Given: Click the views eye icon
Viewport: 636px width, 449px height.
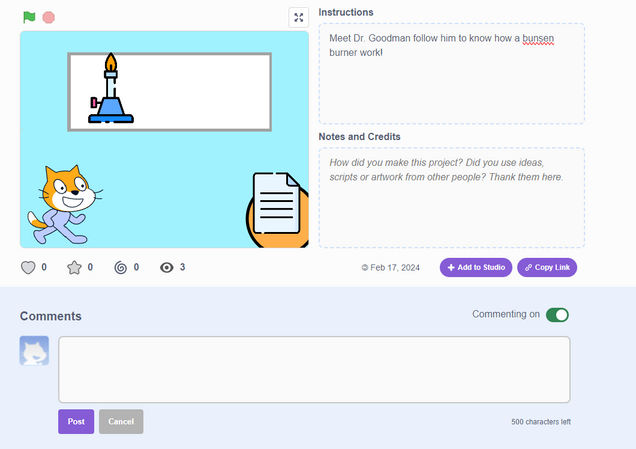Looking at the screenshot, I should [167, 268].
